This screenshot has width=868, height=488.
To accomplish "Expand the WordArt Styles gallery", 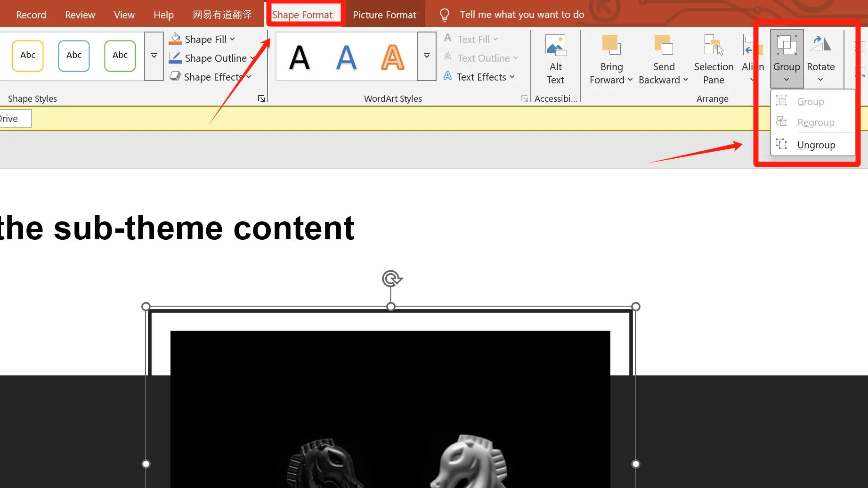I will (x=426, y=56).
